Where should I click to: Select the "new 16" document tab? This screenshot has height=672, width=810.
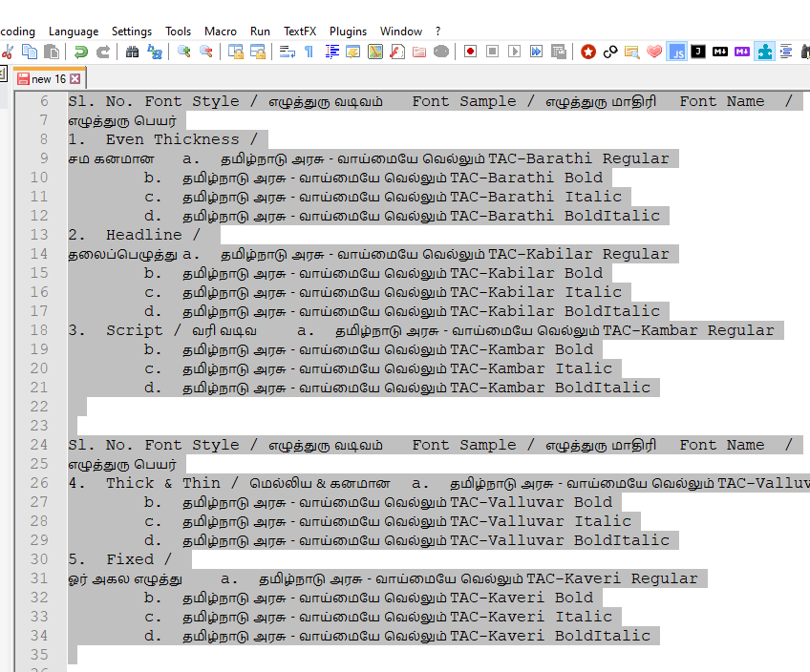[x=48, y=79]
